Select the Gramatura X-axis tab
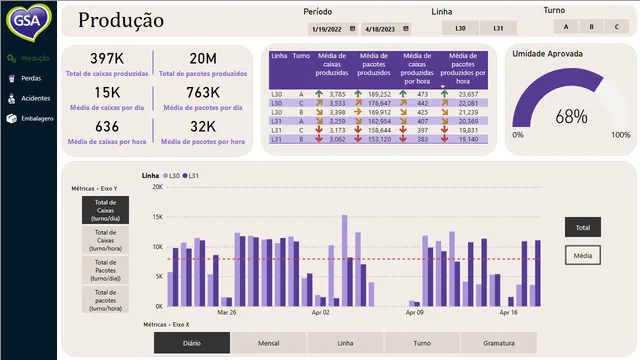 pos(499,343)
